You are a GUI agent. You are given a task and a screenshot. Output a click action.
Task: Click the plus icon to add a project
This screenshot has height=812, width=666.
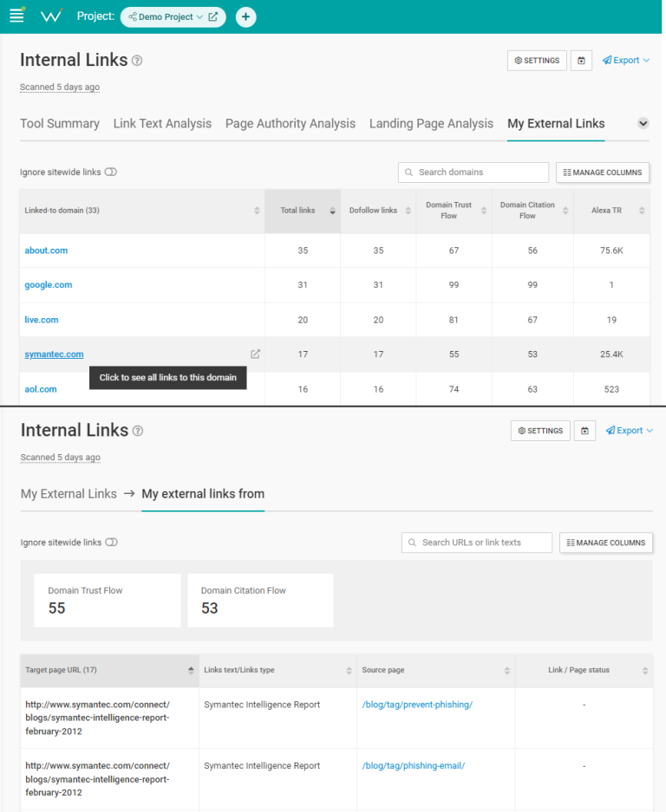245,16
